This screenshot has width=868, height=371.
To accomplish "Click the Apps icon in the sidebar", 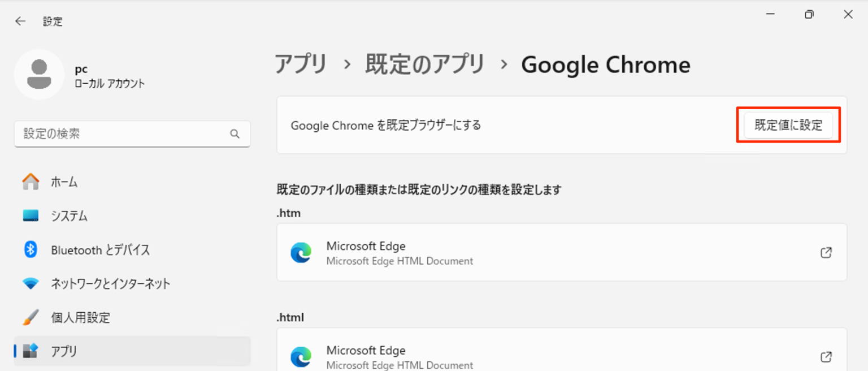I will (31, 351).
